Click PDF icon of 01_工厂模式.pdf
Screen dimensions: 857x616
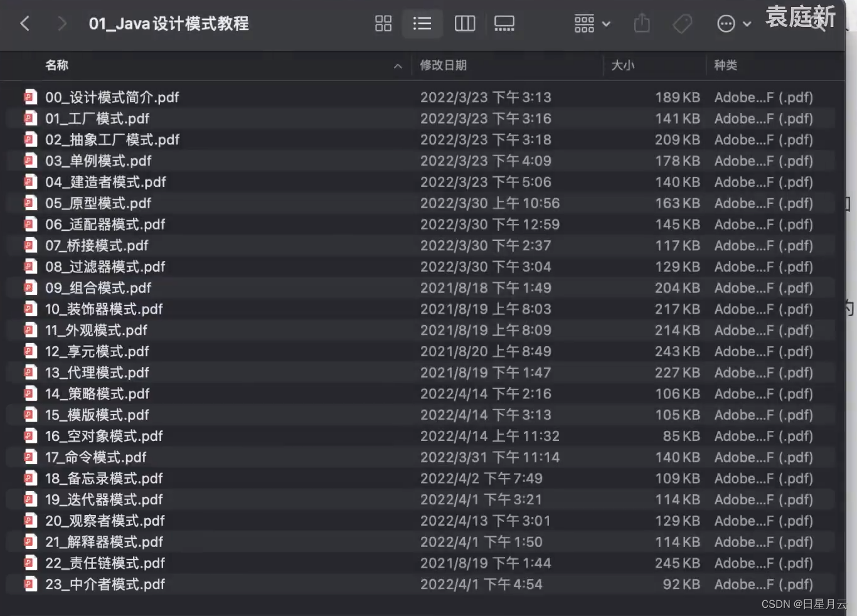(x=30, y=119)
